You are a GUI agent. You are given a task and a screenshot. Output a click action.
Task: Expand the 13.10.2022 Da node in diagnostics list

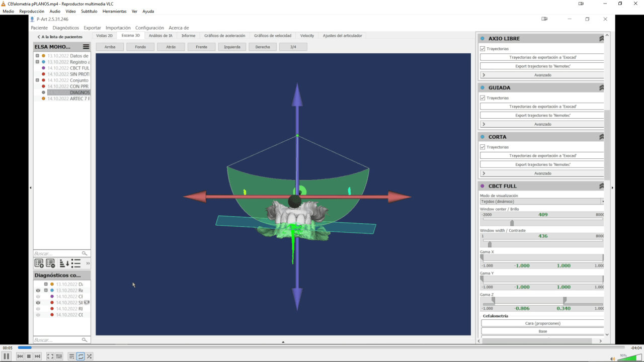[x=46, y=284]
